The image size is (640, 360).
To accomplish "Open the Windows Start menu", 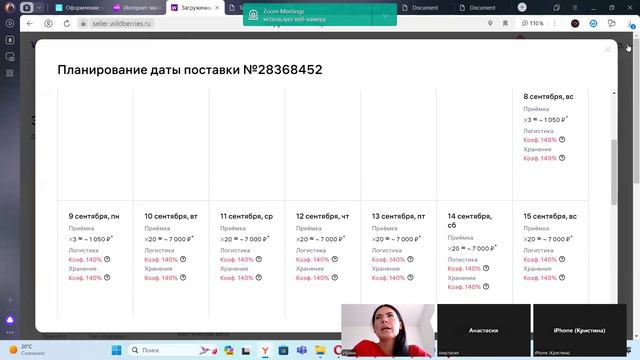I will pos(116,350).
